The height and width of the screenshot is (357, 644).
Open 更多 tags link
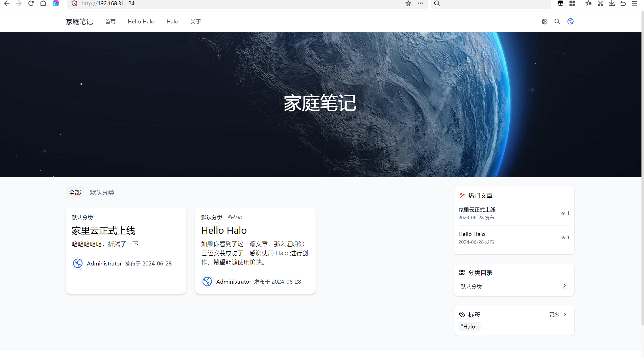click(x=554, y=315)
